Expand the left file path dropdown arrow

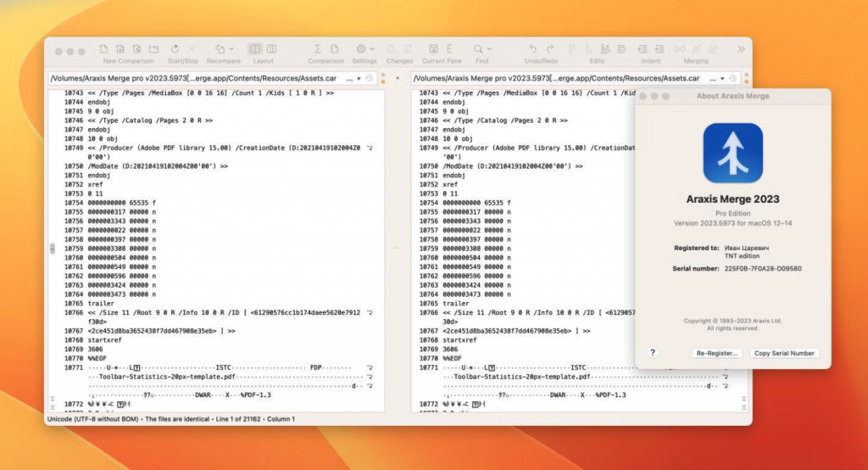coord(359,78)
